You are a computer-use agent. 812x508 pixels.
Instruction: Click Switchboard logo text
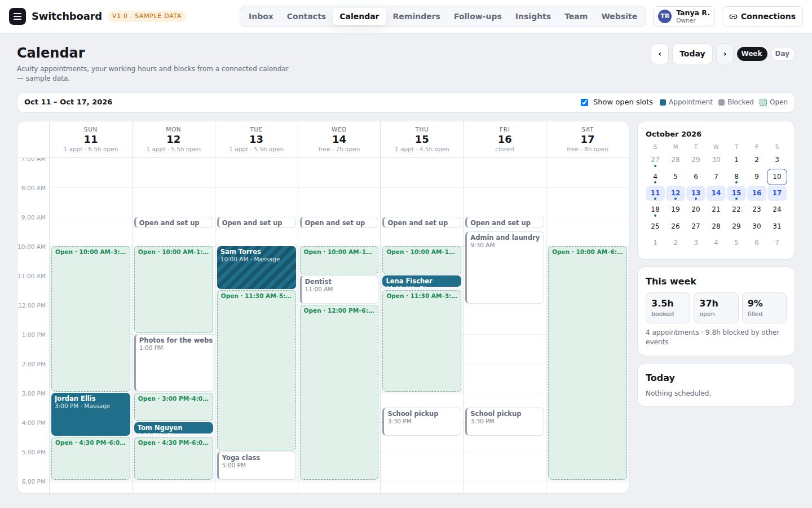[x=67, y=16]
